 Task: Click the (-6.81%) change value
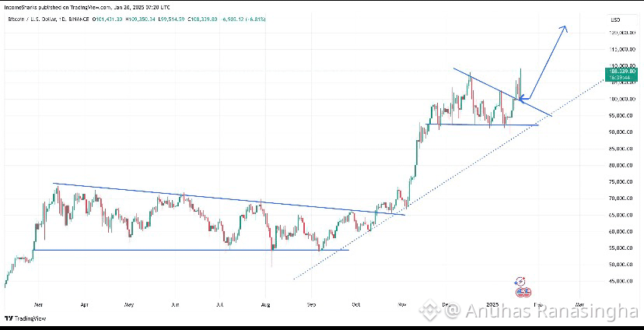pos(255,19)
